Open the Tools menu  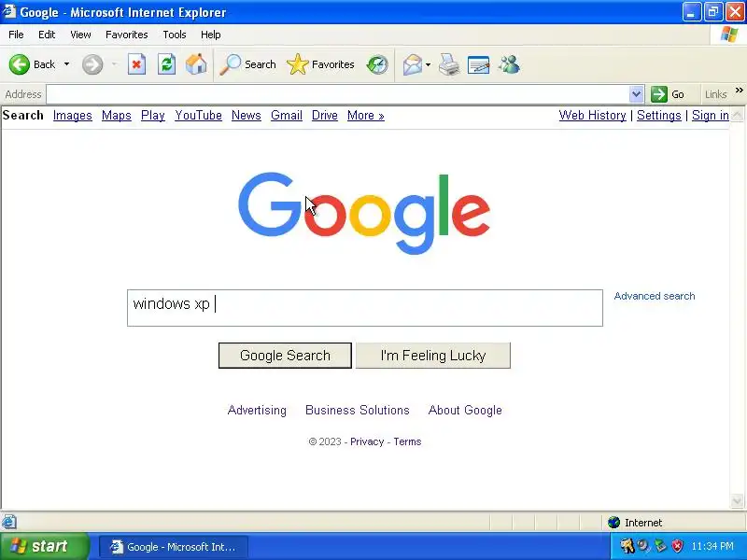point(175,35)
